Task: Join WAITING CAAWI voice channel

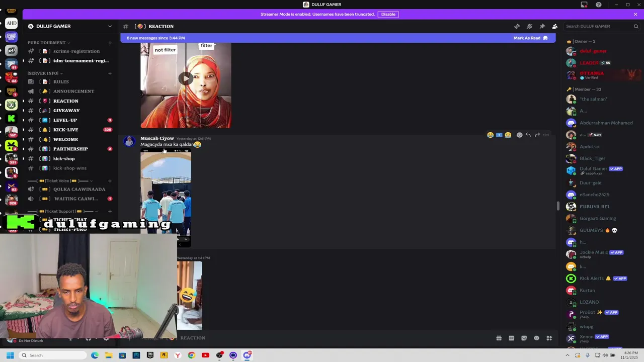Action: (70, 199)
